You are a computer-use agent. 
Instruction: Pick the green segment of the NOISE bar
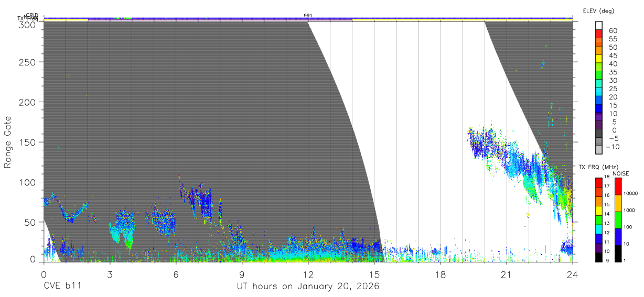tap(618, 220)
